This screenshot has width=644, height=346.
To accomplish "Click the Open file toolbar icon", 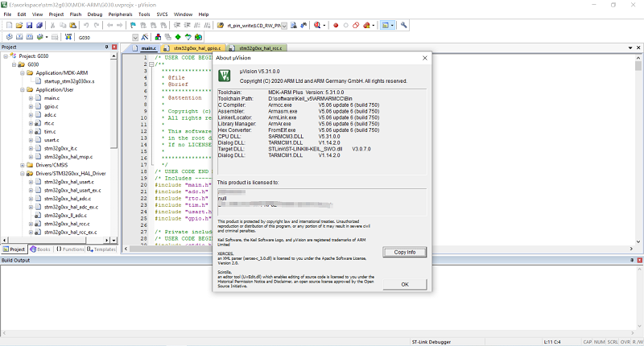I will (x=18, y=25).
